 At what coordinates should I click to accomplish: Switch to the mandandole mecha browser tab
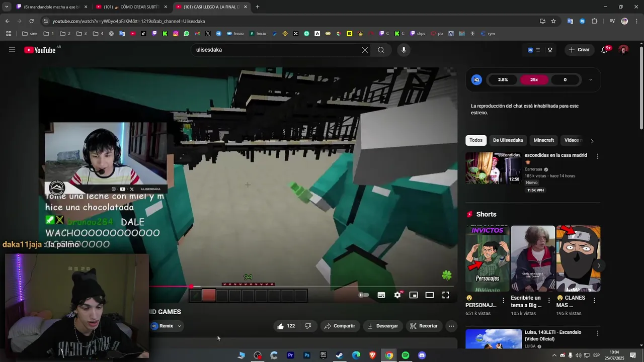click(52, 7)
